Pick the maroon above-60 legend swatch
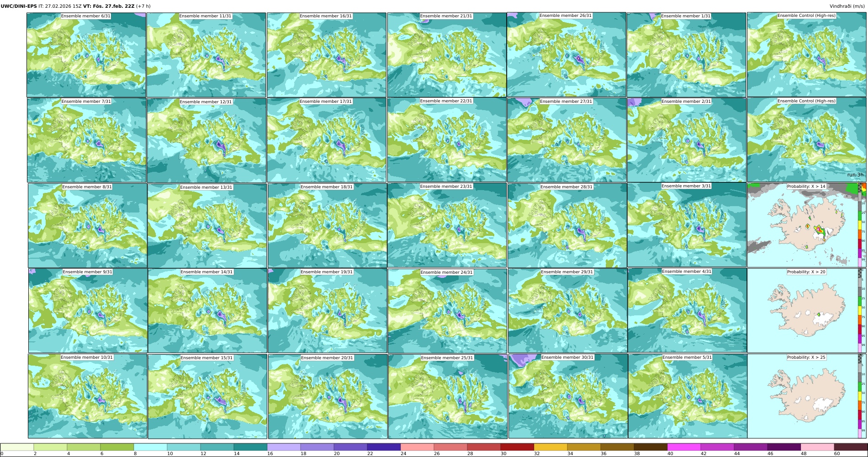Viewport: 868px width, 457px height. point(851,447)
